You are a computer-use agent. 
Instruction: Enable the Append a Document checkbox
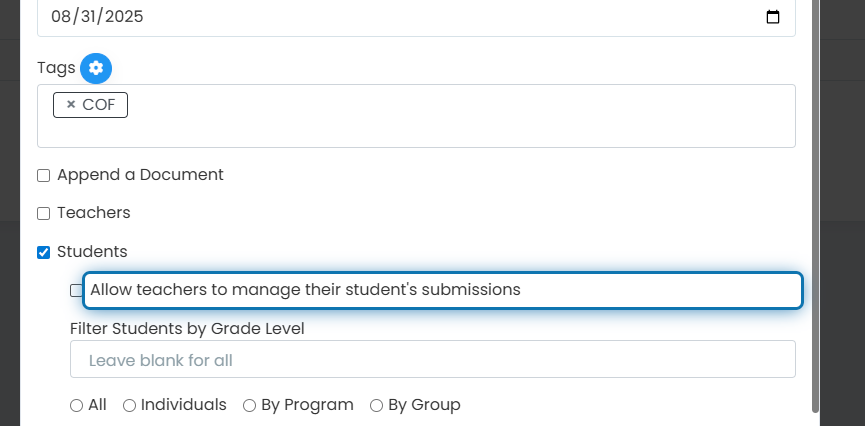pyautogui.click(x=44, y=175)
